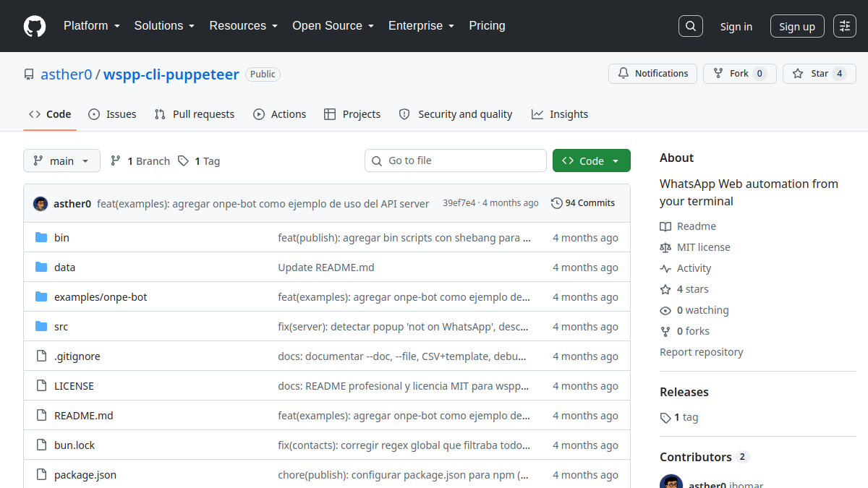
Task: Switch to Security and quality tab
Action: point(456,114)
